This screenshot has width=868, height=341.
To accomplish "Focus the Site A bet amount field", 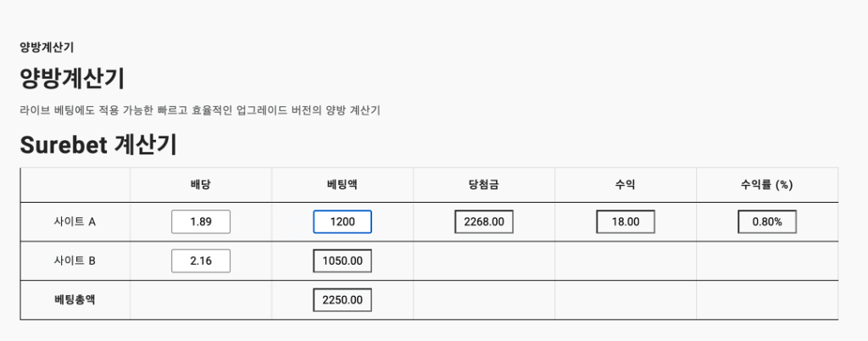I will pos(342,222).
